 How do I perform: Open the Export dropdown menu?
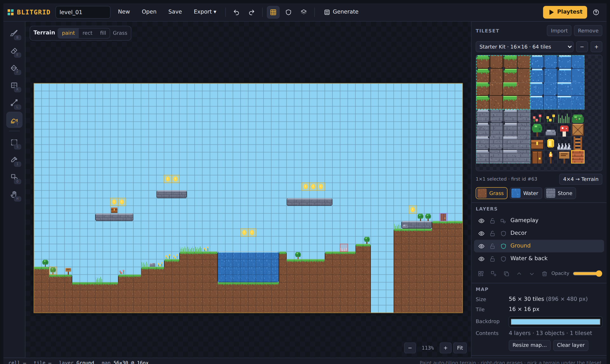[x=205, y=12]
